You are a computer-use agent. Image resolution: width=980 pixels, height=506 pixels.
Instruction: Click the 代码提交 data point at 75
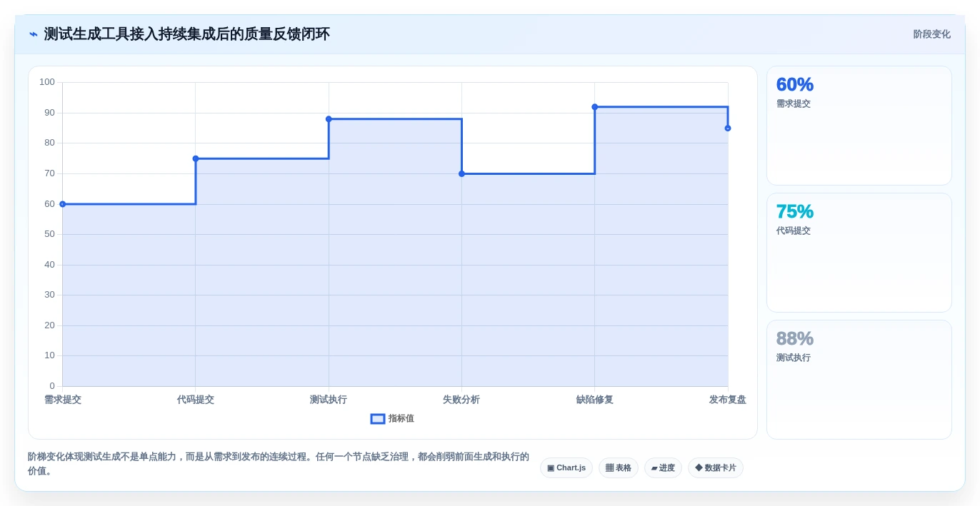tap(196, 158)
